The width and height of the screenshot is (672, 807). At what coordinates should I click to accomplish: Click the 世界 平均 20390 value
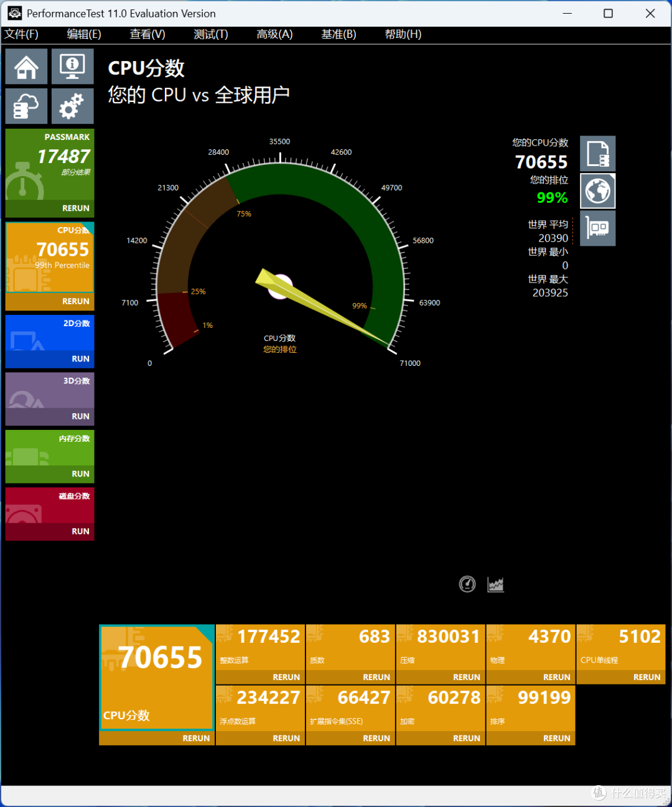(553, 238)
